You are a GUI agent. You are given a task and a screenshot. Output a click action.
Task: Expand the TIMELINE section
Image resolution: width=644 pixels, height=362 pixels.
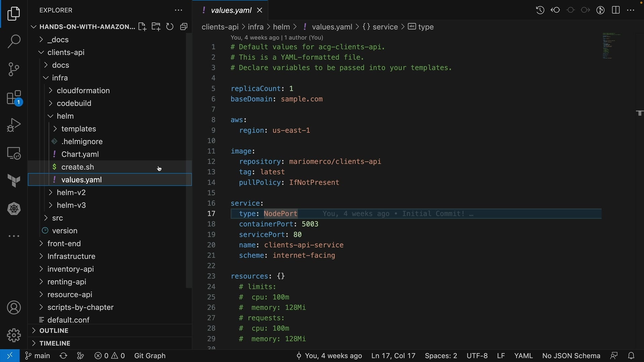click(55, 344)
